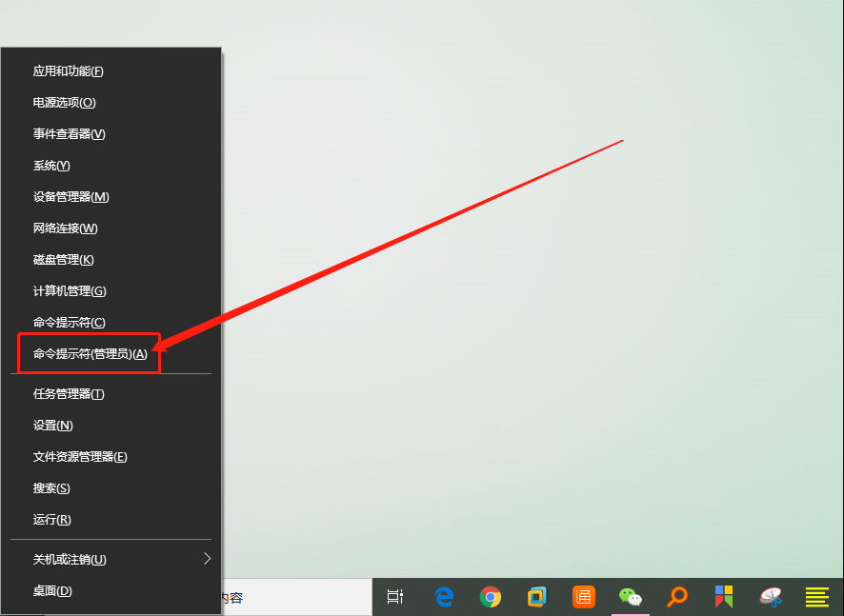Image resolution: width=844 pixels, height=616 pixels.
Task: Open Microsoft Edge from the taskbar
Action: [443, 598]
